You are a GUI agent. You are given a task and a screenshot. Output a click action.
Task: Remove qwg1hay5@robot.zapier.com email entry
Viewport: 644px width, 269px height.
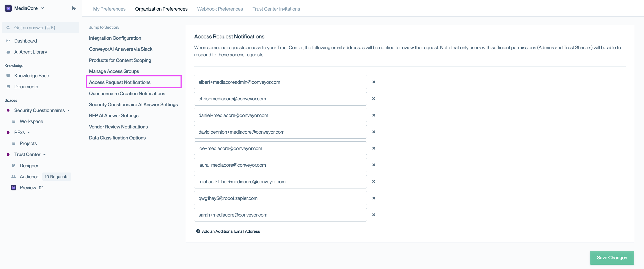click(x=374, y=198)
